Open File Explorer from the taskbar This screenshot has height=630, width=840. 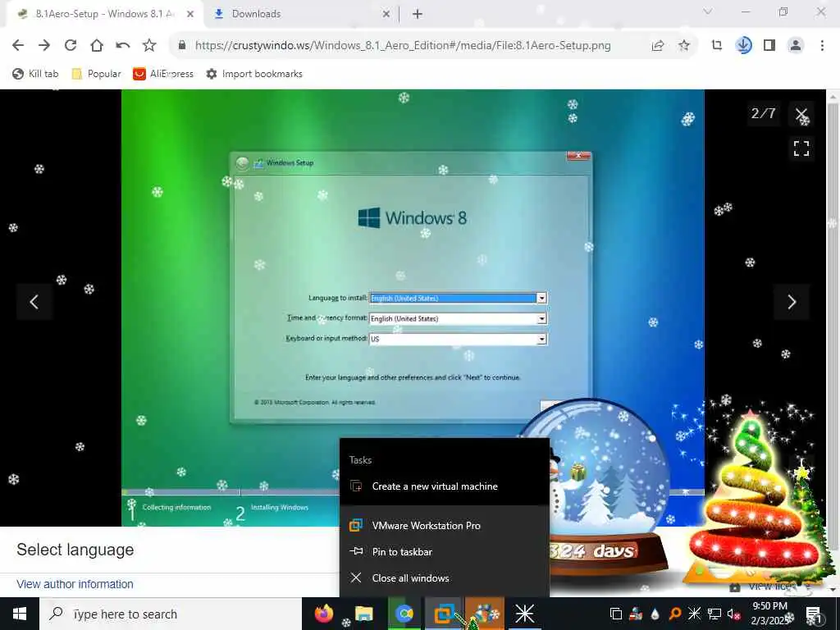[x=364, y=614]
